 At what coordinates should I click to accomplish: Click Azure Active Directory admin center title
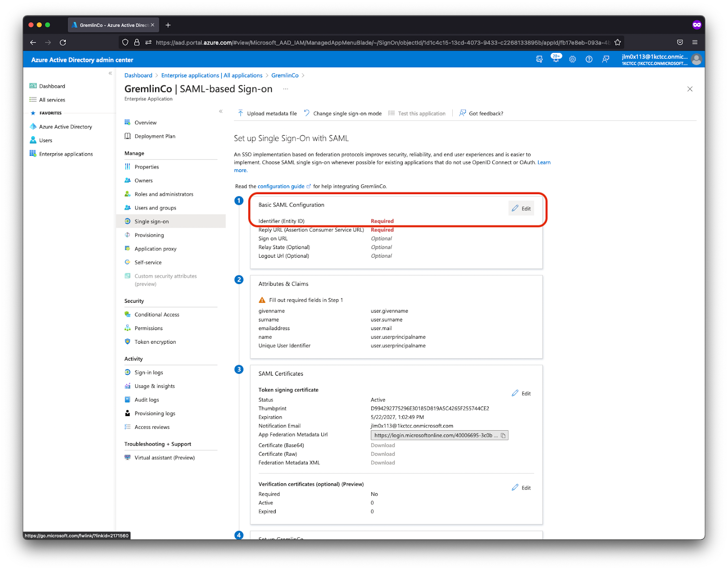coord(82,60)
